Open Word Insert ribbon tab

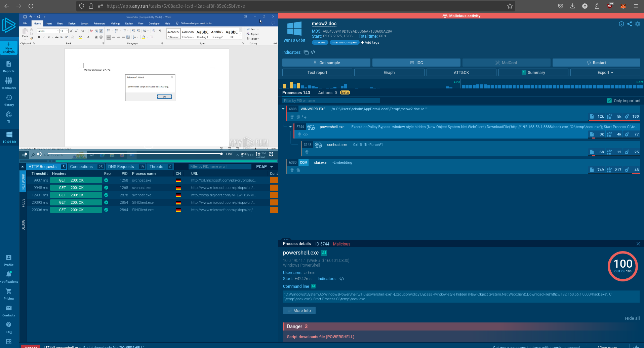(49, 24)
